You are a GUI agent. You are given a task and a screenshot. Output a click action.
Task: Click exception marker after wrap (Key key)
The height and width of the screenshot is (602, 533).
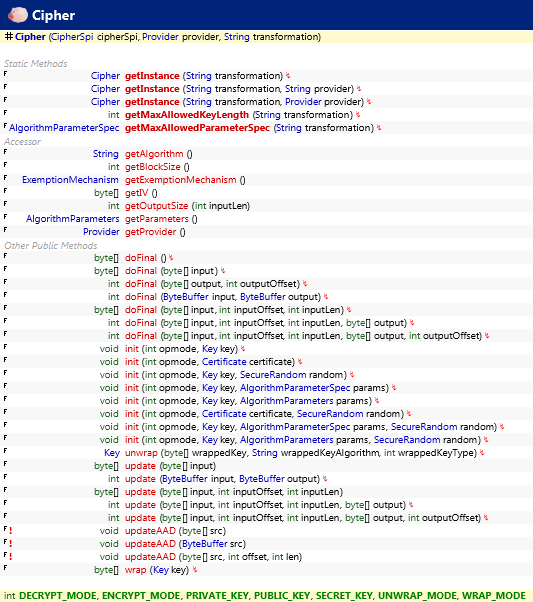click(195, 570)
